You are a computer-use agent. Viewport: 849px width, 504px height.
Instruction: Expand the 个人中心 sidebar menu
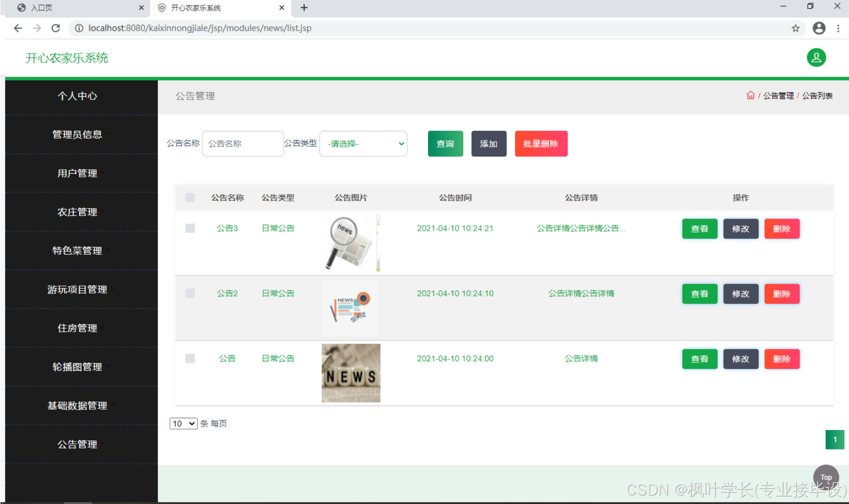(82, 96)
